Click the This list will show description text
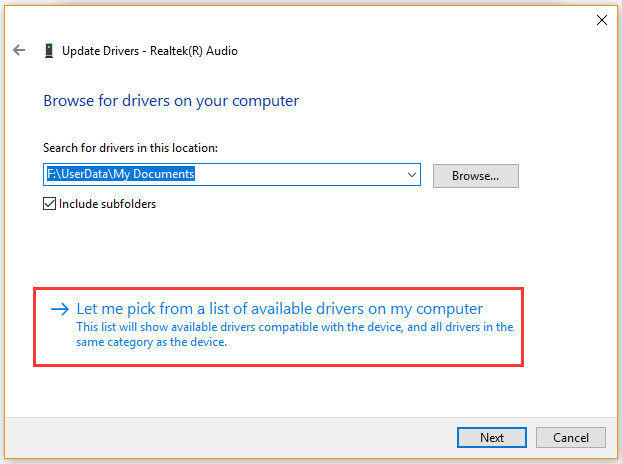The image size is (622, 464). [295, 327]
